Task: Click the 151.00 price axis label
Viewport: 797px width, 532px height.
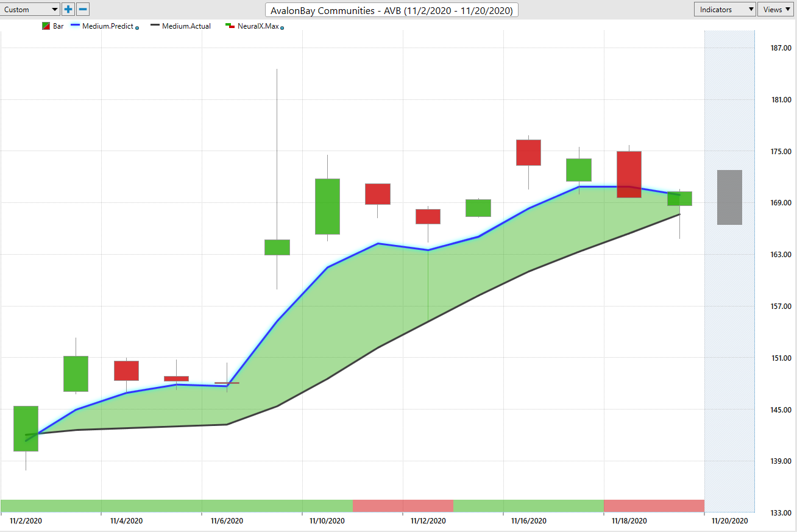Action: (x=781, y=358)
